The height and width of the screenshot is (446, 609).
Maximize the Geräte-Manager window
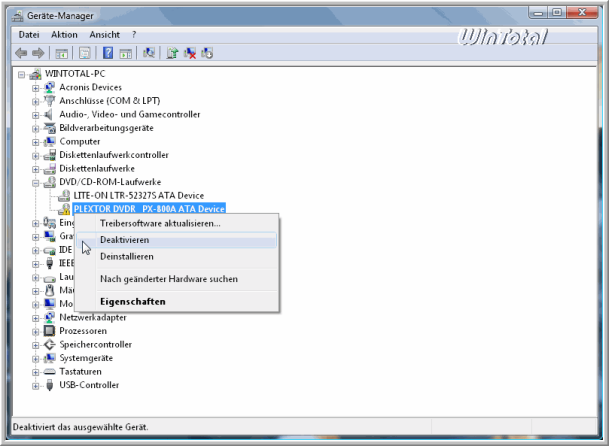click(557, 13)
